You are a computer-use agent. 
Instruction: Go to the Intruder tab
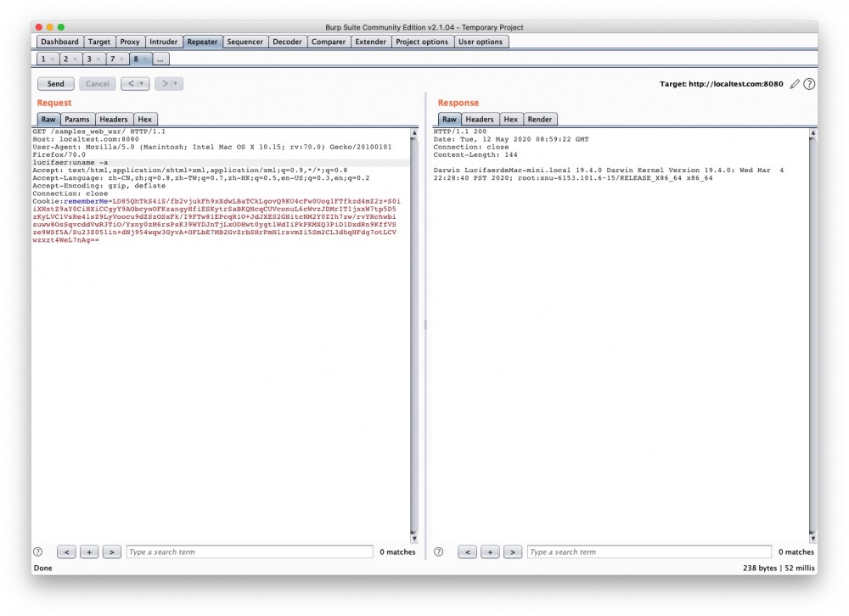[164, 42]
